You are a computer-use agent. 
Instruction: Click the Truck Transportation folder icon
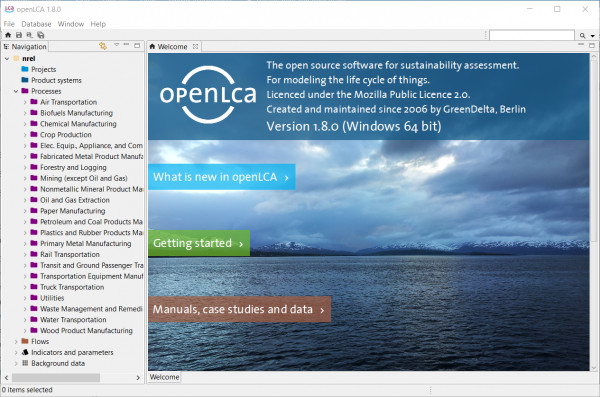(34, 287)
